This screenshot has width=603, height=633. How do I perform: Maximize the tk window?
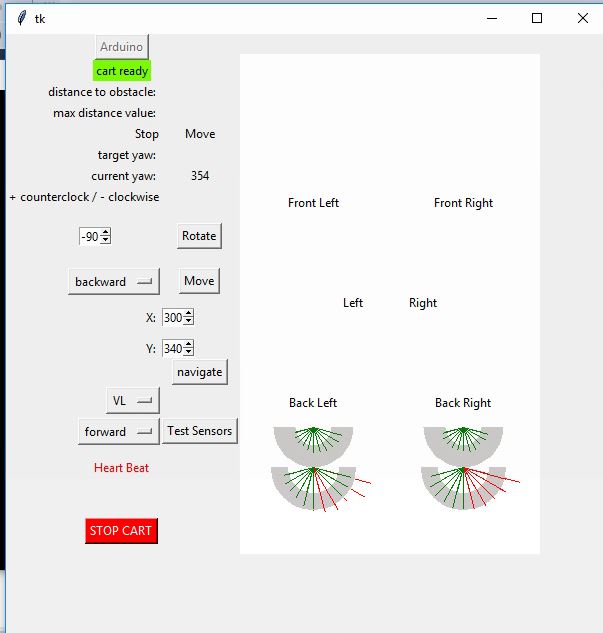(537, 18)
